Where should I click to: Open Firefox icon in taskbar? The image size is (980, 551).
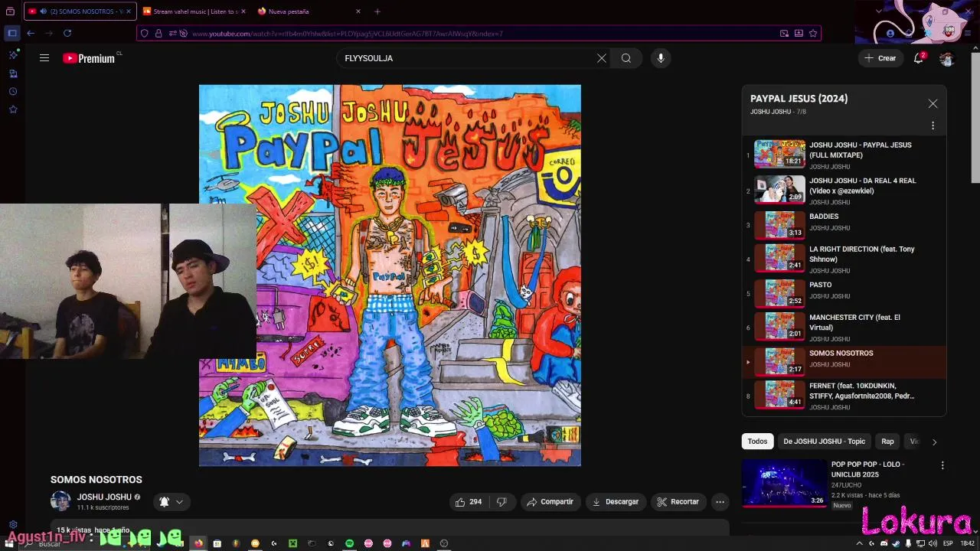(x=198, y=543)
